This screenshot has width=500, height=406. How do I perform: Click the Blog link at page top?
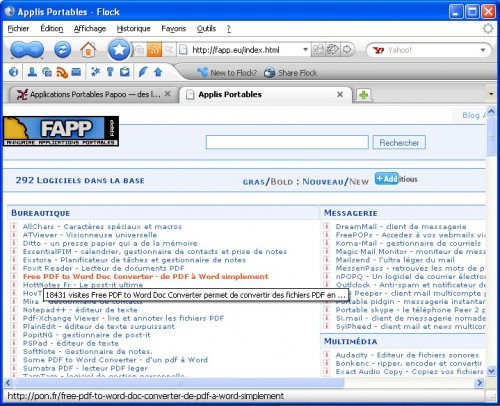tap(471, 115)
